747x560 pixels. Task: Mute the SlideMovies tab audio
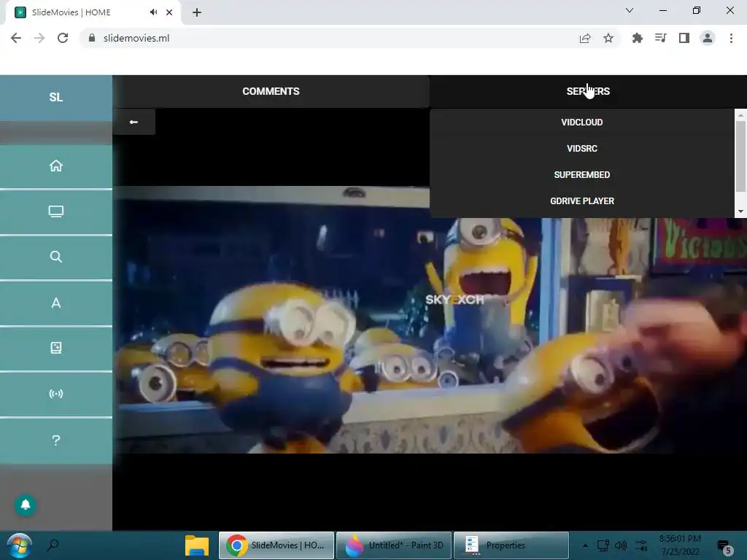click(153, 12)
